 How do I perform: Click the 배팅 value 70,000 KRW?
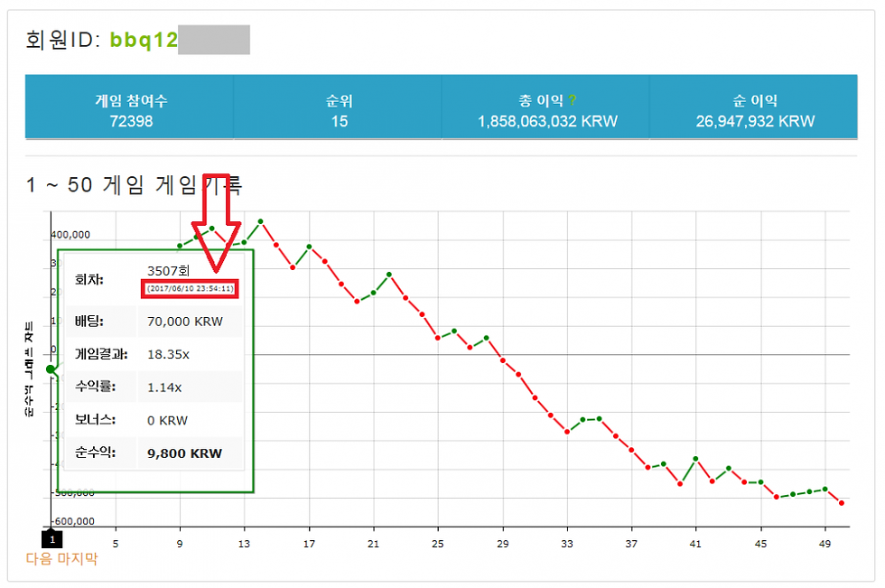click(185, 322)
